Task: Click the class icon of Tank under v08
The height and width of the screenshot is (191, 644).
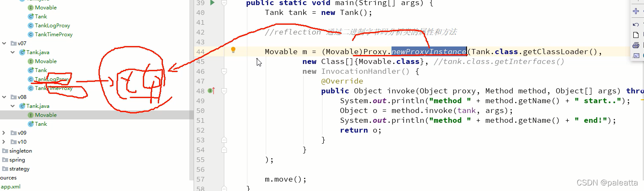Action: [x=31, y=124]
